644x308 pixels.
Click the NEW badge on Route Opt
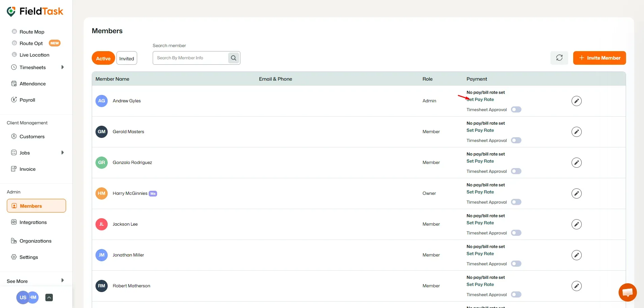(x=55, y=43)
